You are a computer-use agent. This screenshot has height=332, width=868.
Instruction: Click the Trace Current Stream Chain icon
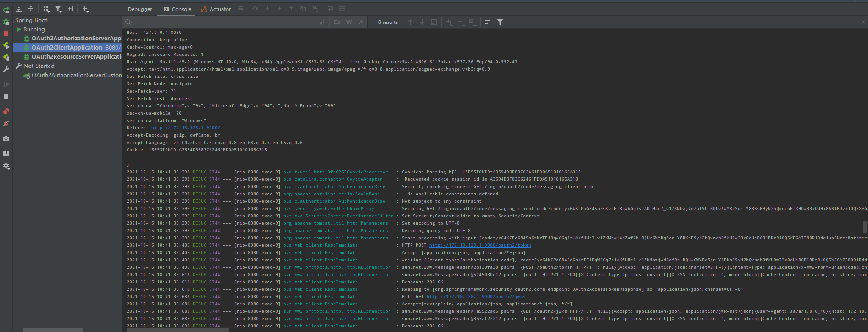pos(342,9)
